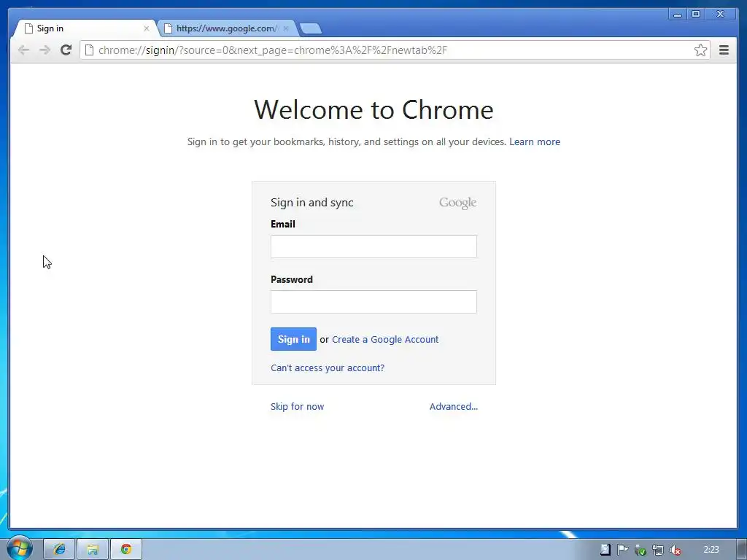Open Windows Explorer from the taskbar
Image resolution: width=747 pixels, height=560 pixels.
coord(93,549)
